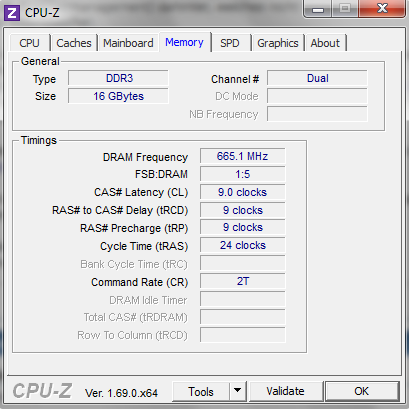This screenshot has width=409, height=409.
Task: Switch to the Graphics tab
Action: [x=278, y=43]
